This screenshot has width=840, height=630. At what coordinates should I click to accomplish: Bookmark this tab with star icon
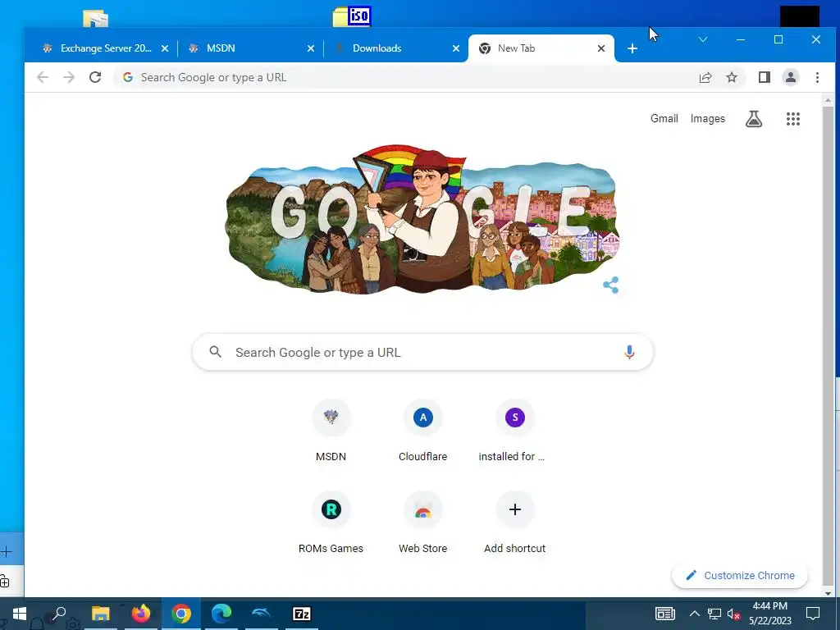pyautogui.click(x=732, y=77)
